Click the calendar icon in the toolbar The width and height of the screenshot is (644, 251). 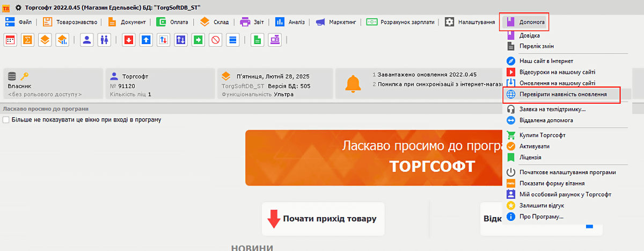(x=11, y=40)
